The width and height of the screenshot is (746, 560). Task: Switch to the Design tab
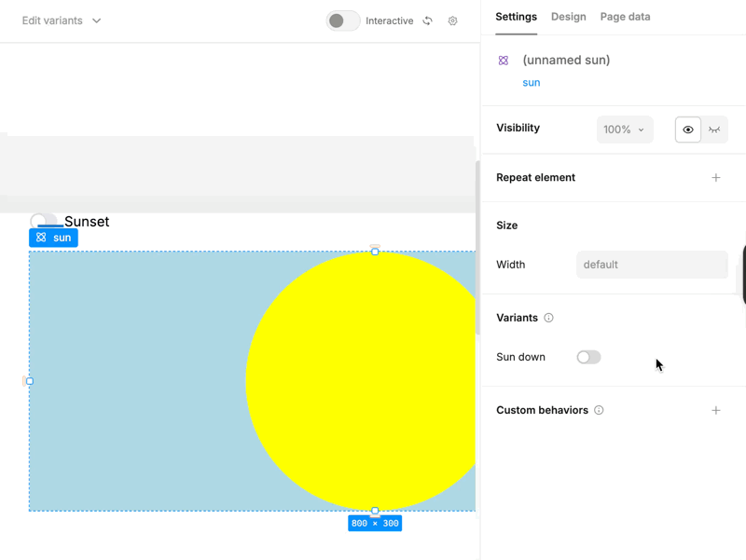point(568,17)
